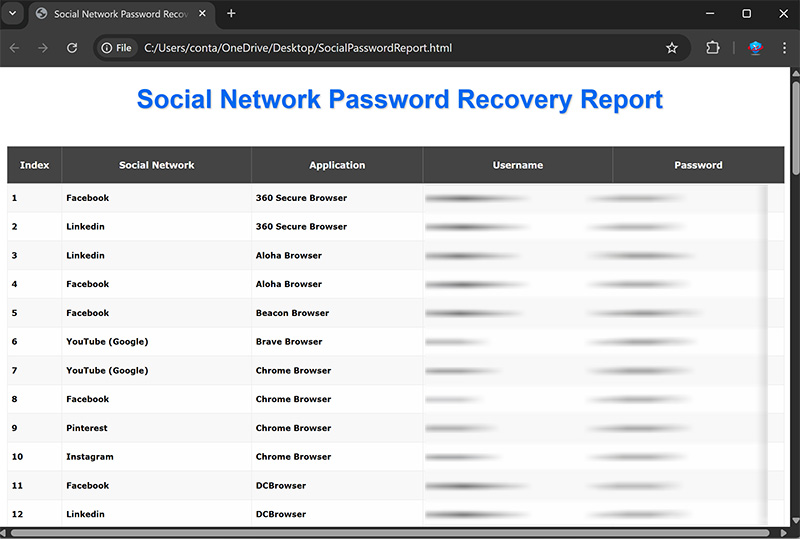Click the address bar URL text
This screenshot has height=539, width=800.
click(x=298, y=48)
